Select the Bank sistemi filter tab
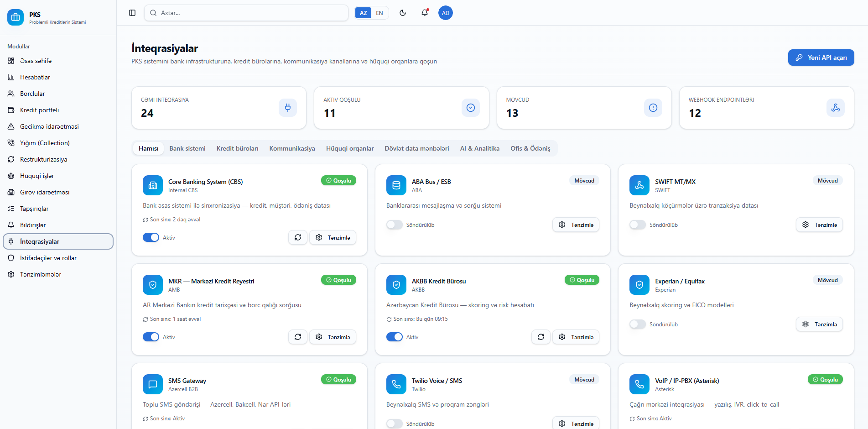Screen dimensions: 868x429 pyautogui.click(x=187, y=148)
